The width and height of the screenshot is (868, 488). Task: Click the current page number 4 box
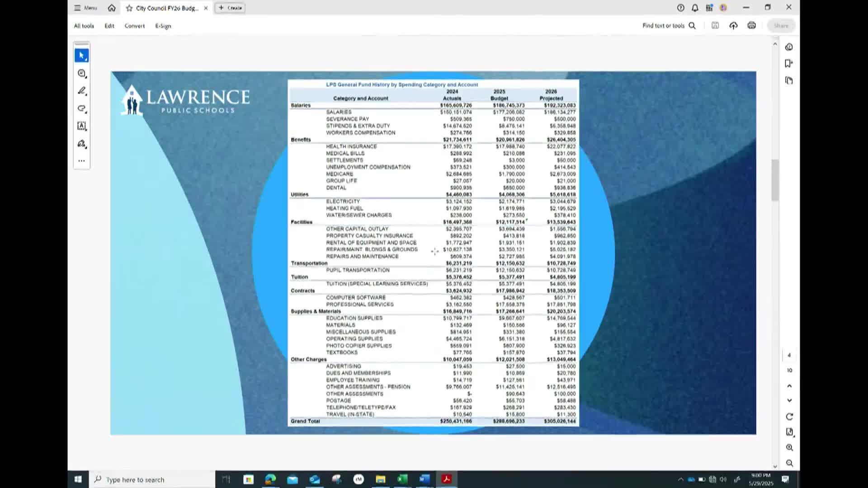point(789,355)
